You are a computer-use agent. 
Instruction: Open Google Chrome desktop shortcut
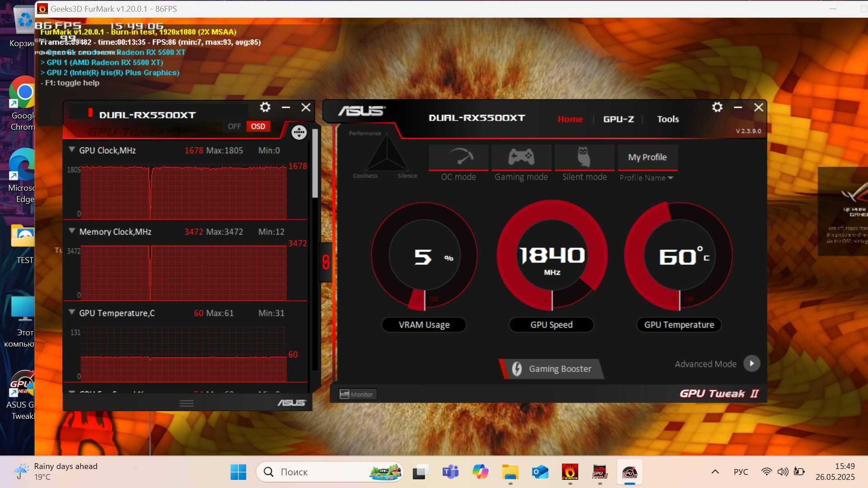tap(23, 104)
